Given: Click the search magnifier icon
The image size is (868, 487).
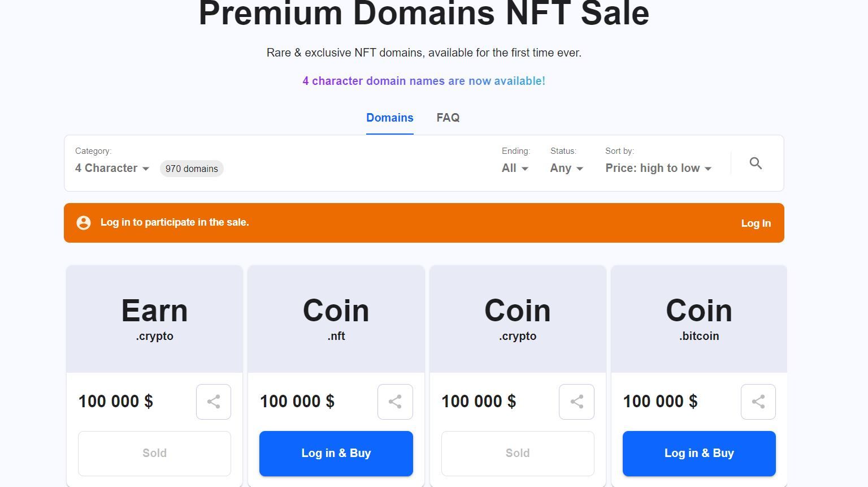Looking at the screenshot, I should click(756, 163).
